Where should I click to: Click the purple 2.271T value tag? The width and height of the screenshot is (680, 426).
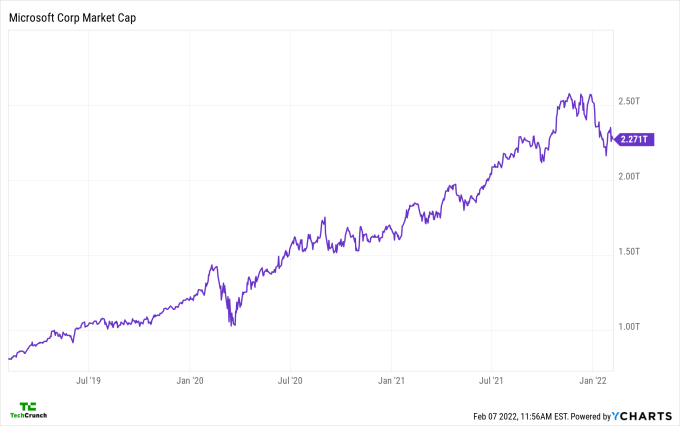[x=636, y=139]
